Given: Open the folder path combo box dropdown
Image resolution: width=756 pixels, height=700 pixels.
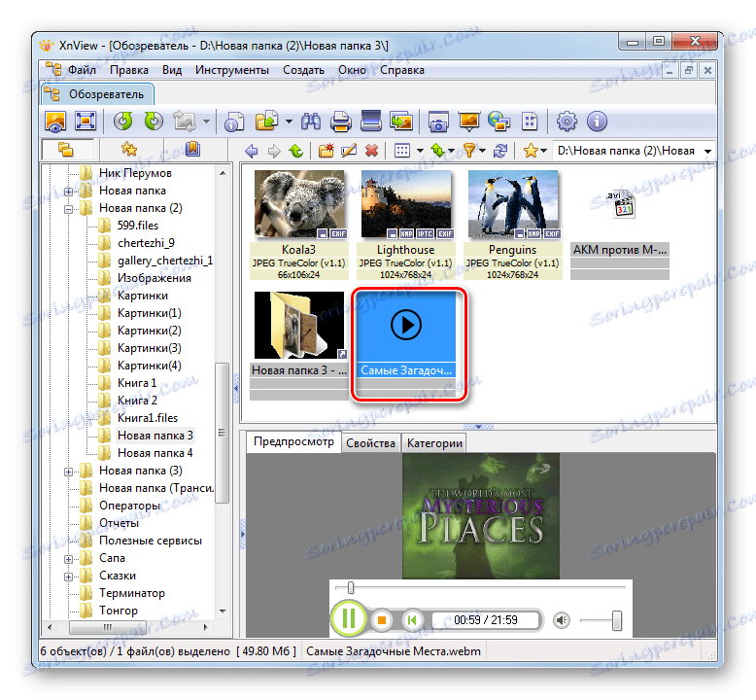Looking at the screenshot, I should pyautogui.click(x=707, y=151).
